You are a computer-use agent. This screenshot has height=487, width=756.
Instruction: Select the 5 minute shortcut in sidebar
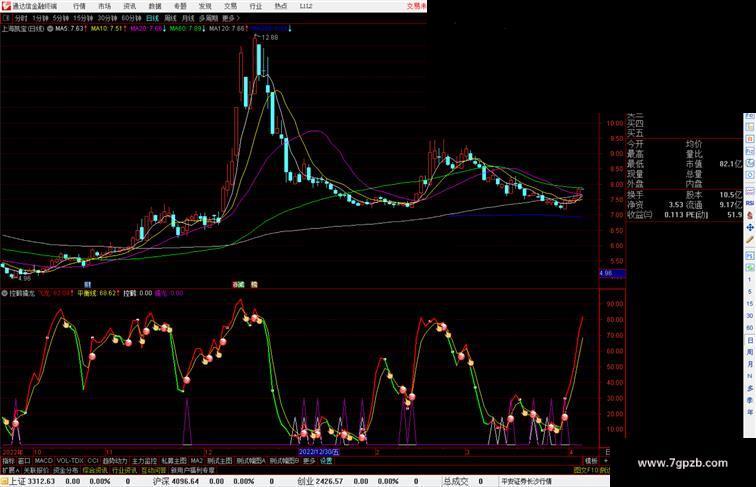[750, 292]
